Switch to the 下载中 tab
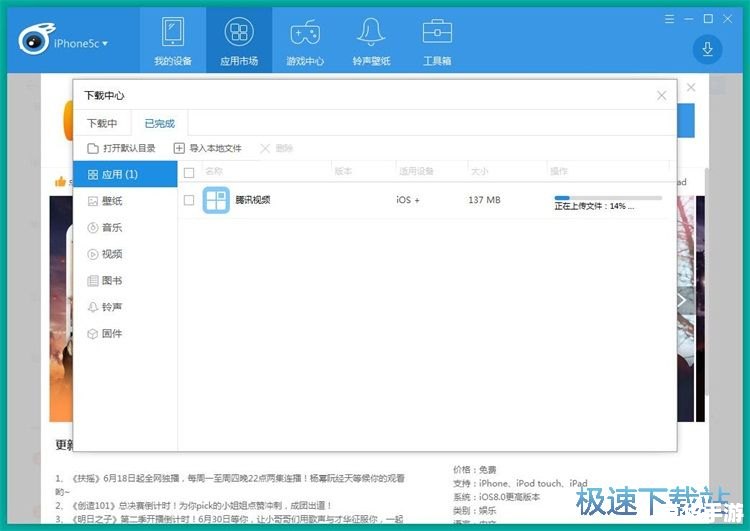Screen dimensions: 750x531 [102, 123]
